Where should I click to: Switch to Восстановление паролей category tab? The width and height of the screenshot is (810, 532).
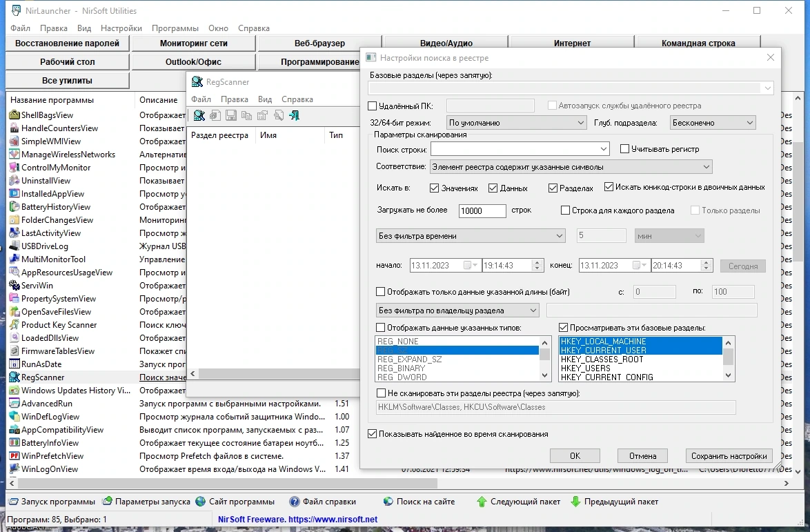pos(67,43)
